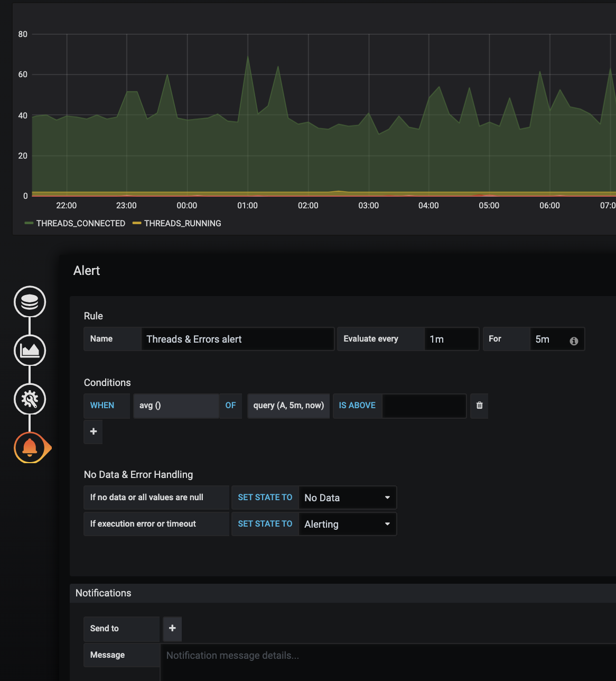Click SET STATE TO label for Alerting
Screen dimensions: 616x681
[265, 524]
